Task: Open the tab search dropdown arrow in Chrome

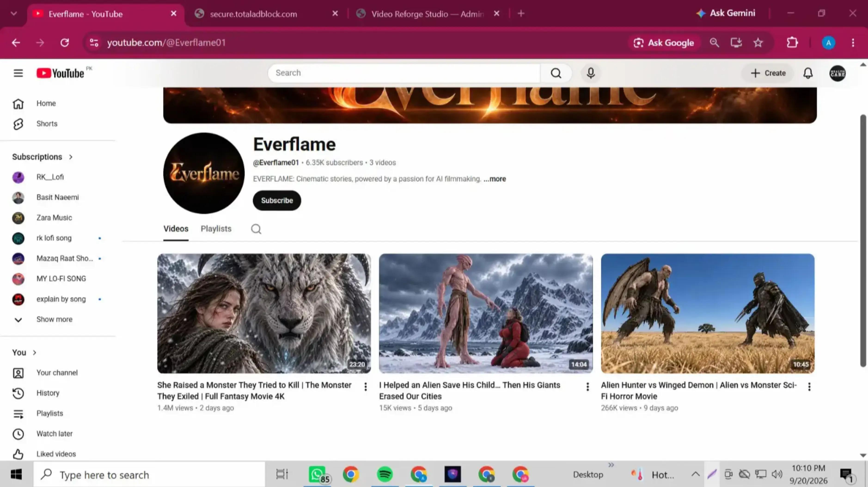Action: click(14, 13)
